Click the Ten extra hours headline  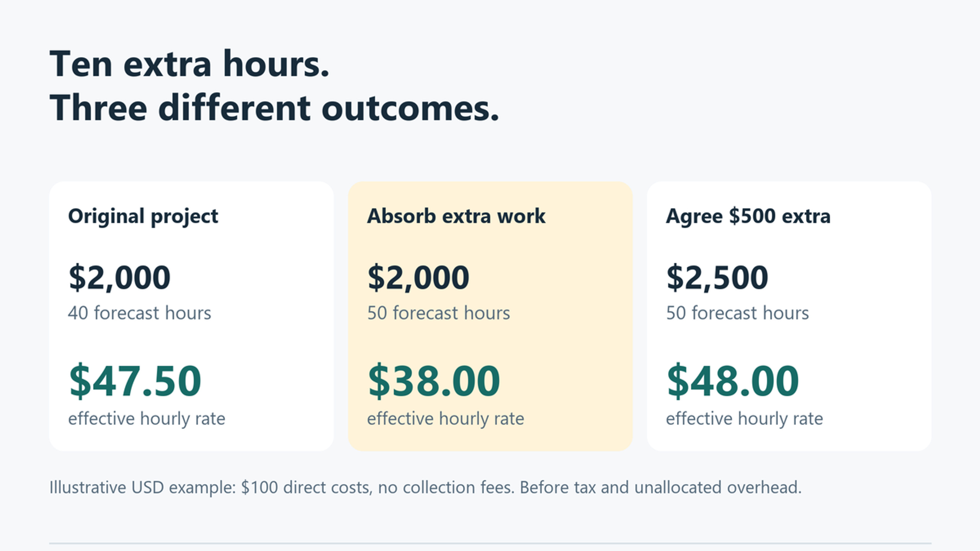pos(189,64)
